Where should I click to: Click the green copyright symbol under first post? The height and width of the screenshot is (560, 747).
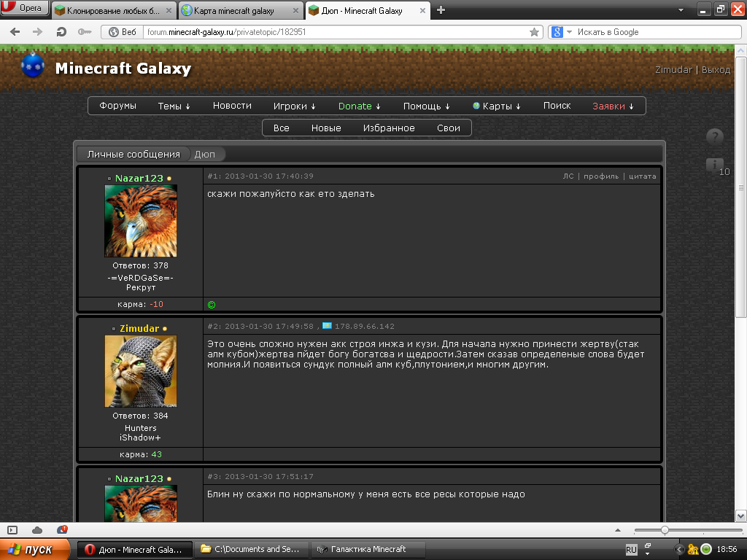[x=212, y=305]
